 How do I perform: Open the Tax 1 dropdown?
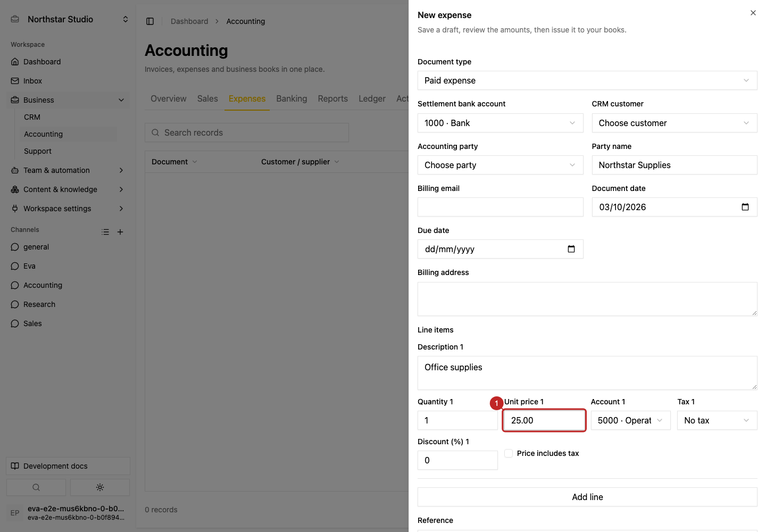click(717, 420)
